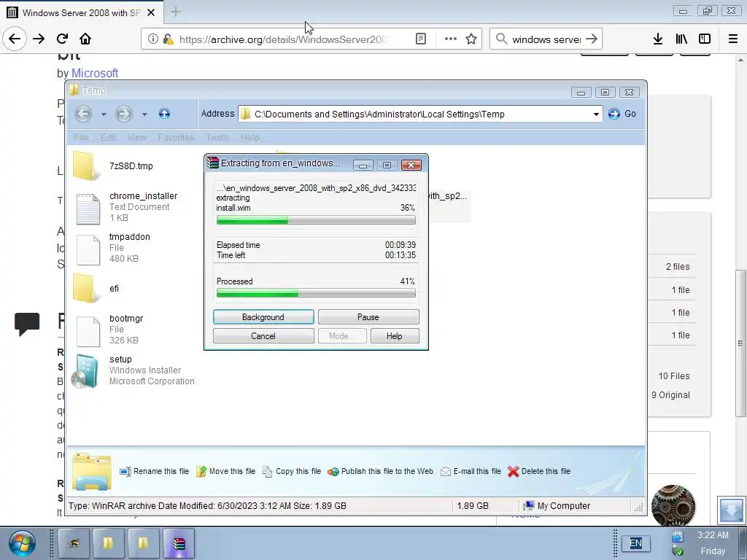Click Back button in Temp explorer window
This screenshot has height=560, width=747.
(83, 113)
